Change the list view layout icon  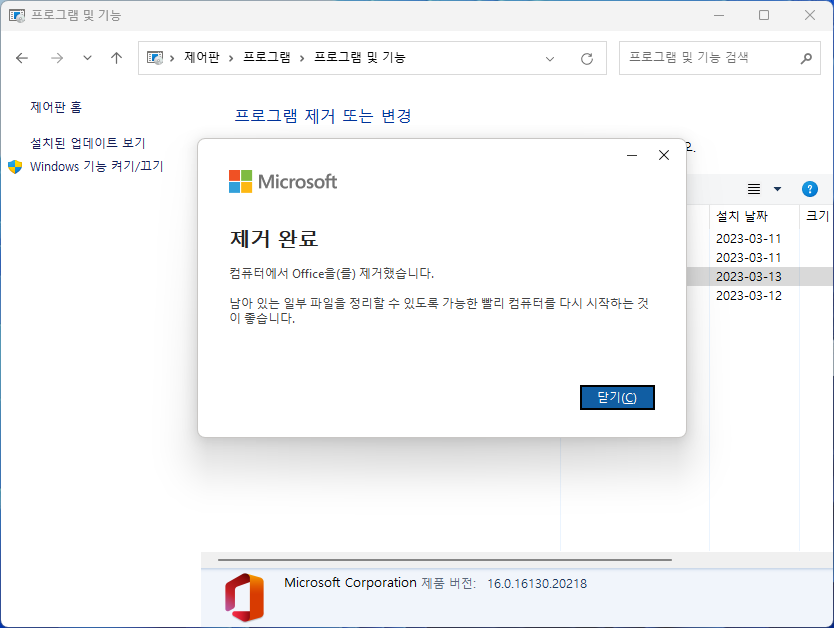click(754, 189)
